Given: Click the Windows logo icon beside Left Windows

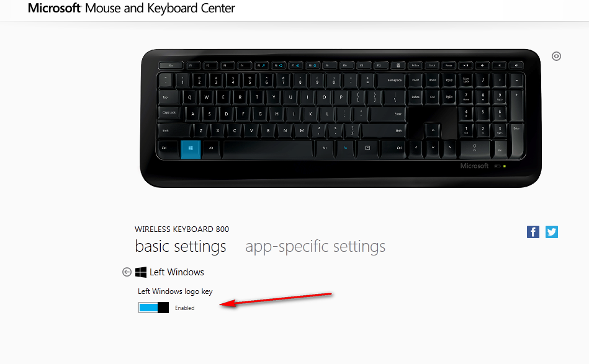Looking at the screenshot, I should [141, 272].
